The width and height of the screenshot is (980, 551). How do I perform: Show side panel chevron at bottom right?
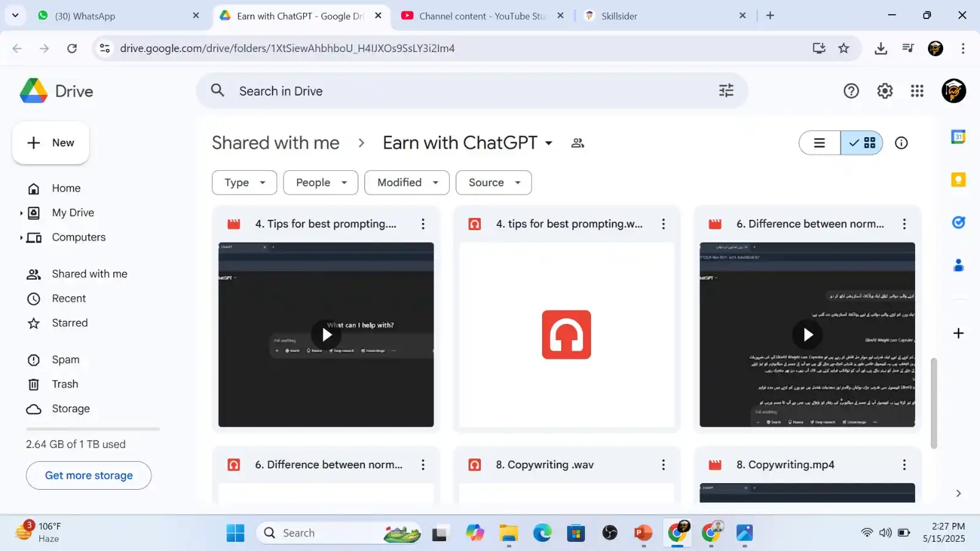point(959,493)
